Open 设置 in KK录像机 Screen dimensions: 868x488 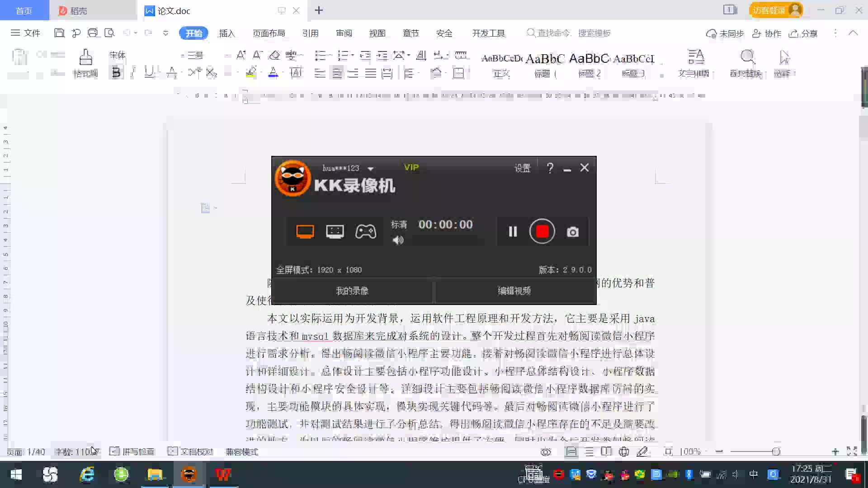coord(522,168)
